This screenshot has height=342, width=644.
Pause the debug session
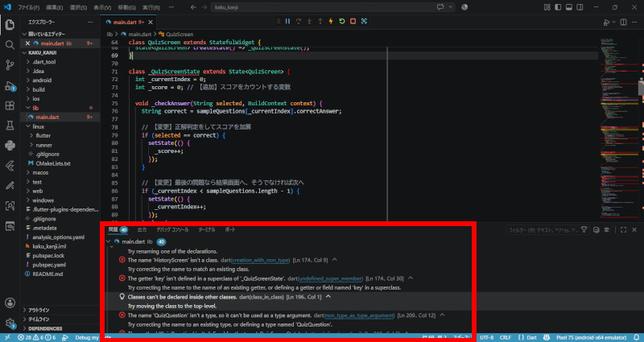[x=288, y=22]
